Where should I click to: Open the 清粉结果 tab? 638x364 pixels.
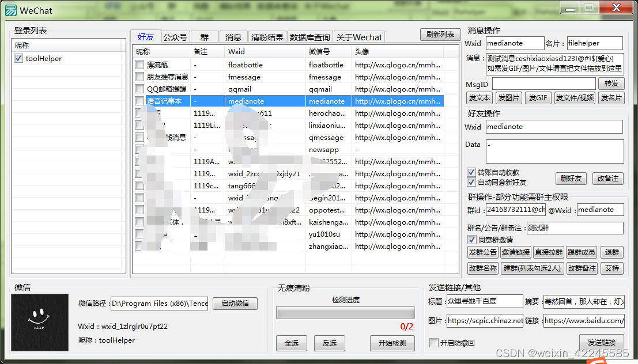267,37
